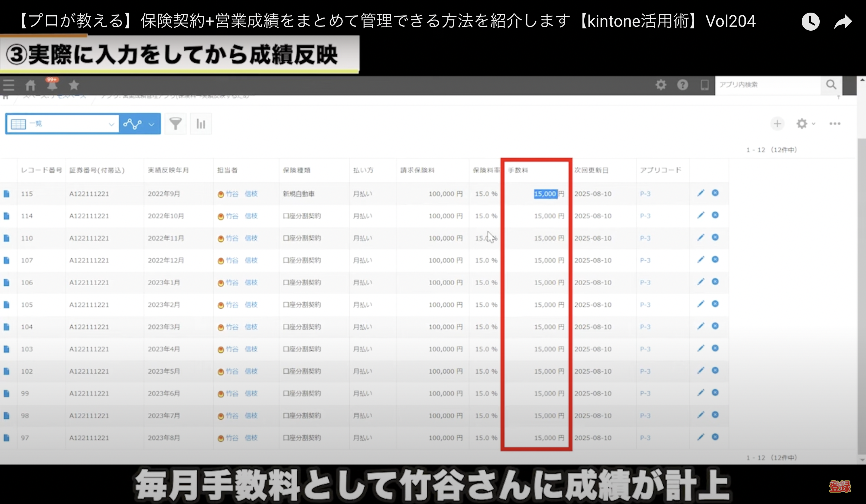Open notifications bell with 99+ badge

52,84
